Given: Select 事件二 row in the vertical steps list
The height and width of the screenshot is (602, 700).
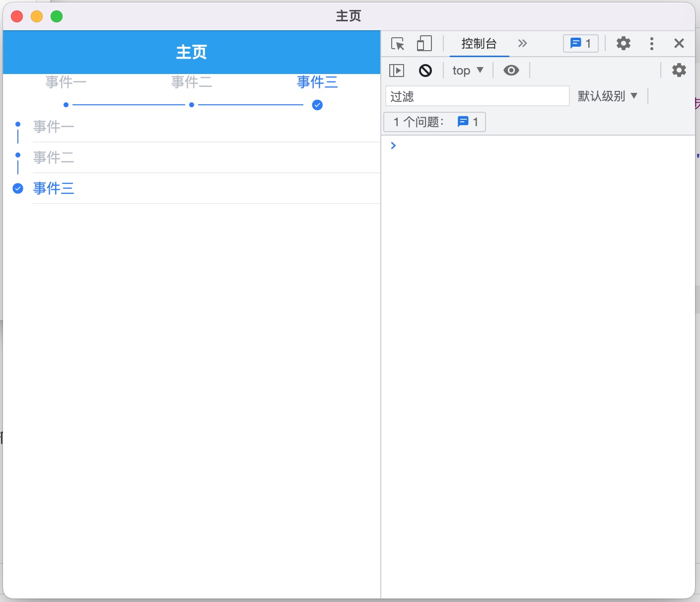Looking at the screenshot, I should pos(207,158).
